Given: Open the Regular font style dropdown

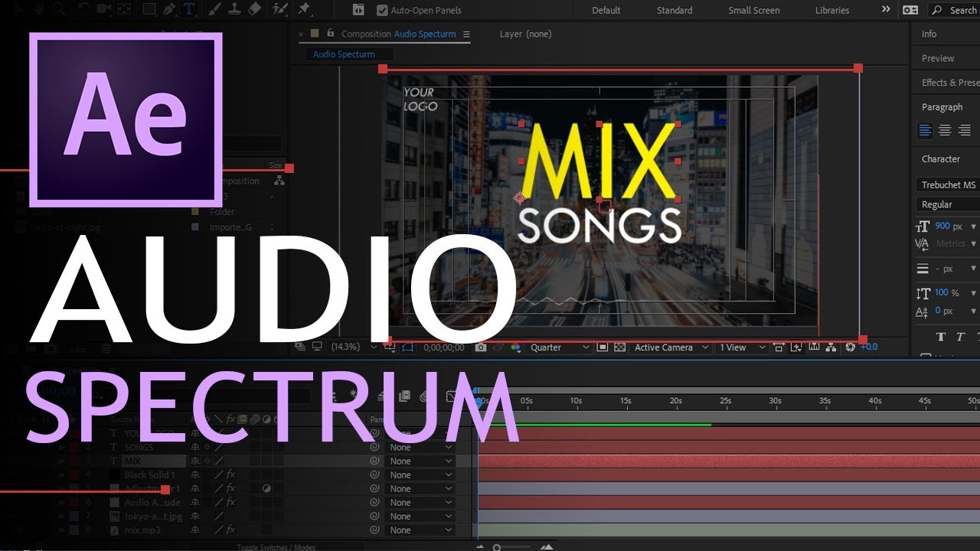Looking at the screenshot, I should pyautogui.click(x=948, y=204).
